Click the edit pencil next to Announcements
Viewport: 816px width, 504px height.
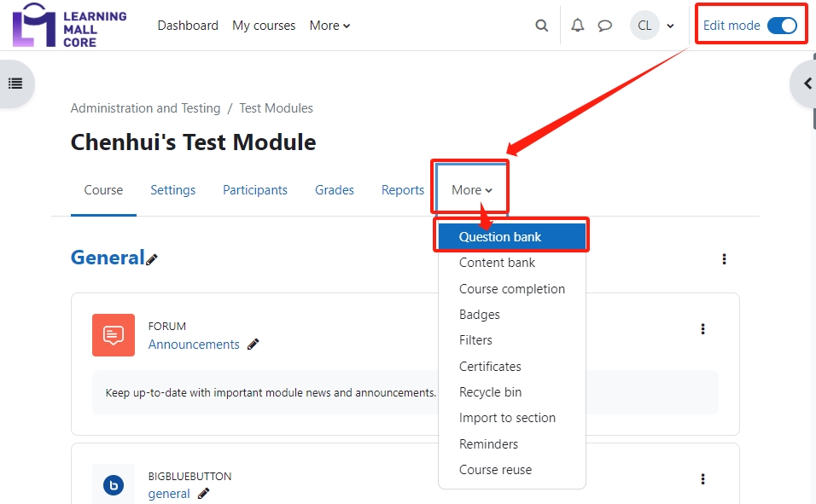pyautogui.click(x=253, y=345)
